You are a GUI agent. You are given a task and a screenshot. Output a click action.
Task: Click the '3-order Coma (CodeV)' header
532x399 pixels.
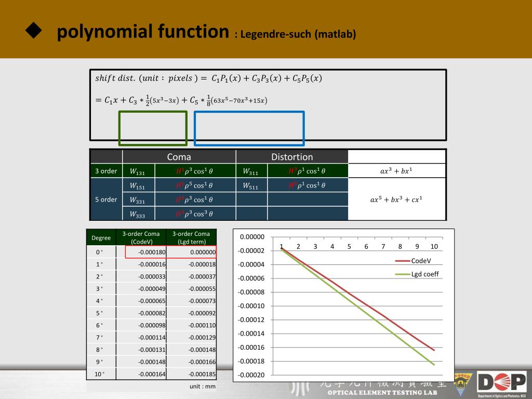click(141, 237)
